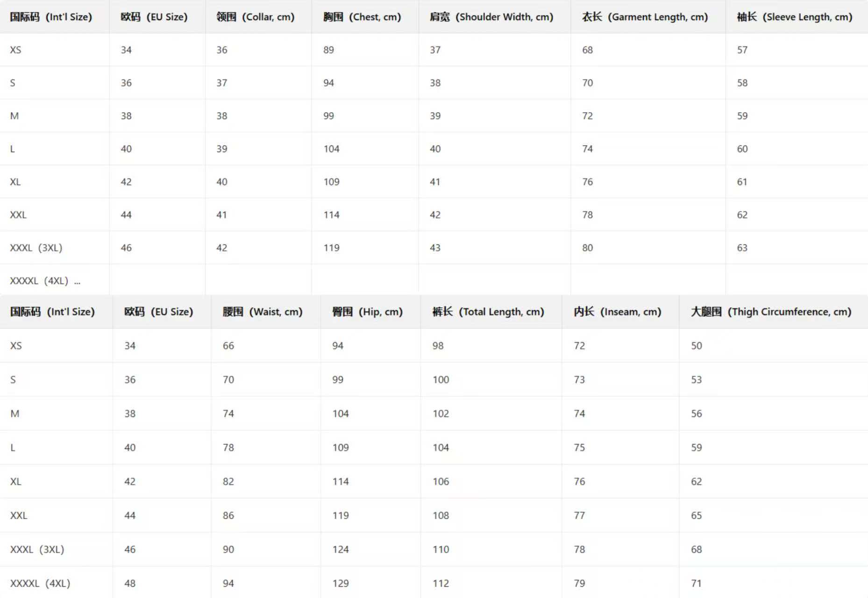The image size is (868, 598).
Task: Select the Shoulder Width column header
Action: (x=491, y=17)
